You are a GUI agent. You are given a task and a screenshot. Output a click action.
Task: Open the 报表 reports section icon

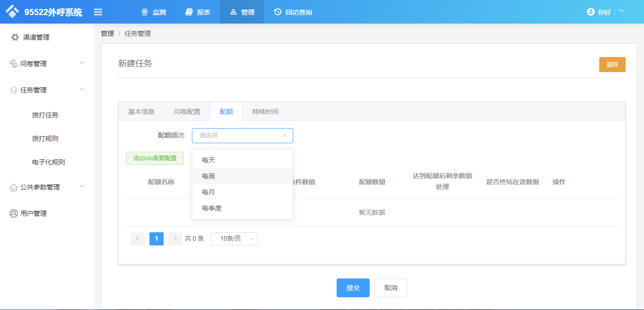pyautogui.click(x=189, y=12)
